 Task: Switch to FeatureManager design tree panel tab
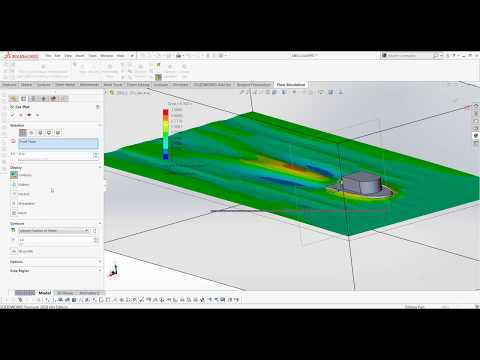(13, 99)
